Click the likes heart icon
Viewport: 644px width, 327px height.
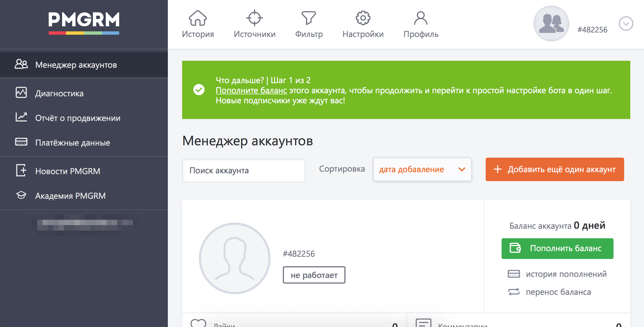(x=198, y=323)
